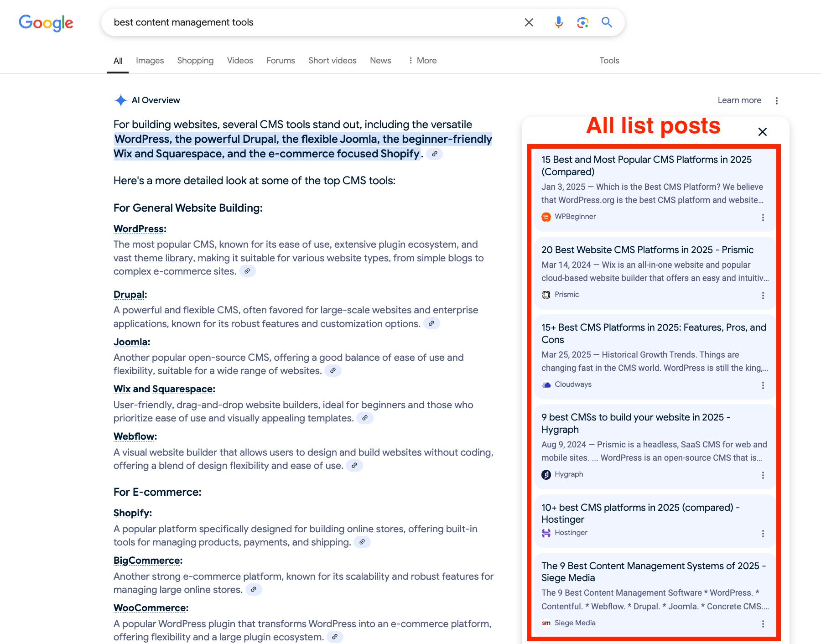The width and height of the screenshot is (821, 644).
Task: Start voice search with the microphone icon
Action: 558,22
